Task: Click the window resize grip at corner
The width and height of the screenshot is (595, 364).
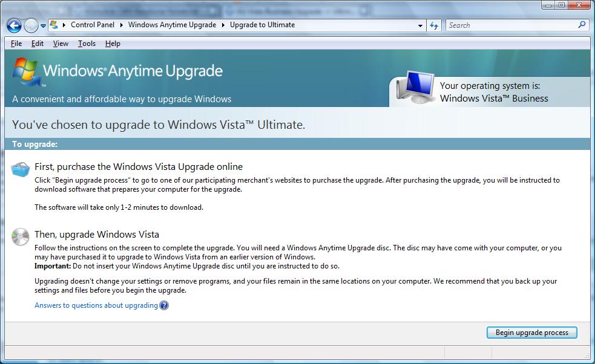Action: point(587,355)
